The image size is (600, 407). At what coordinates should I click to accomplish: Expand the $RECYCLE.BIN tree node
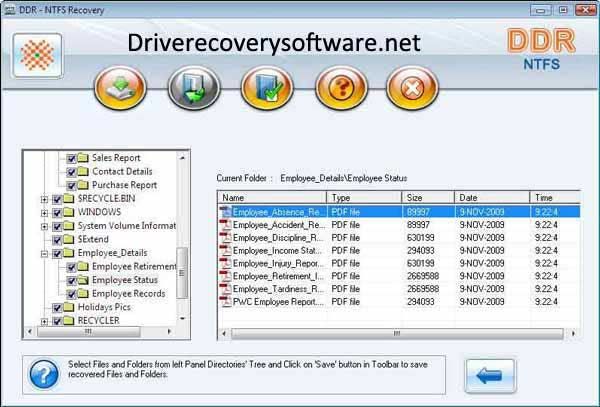pos(44,199)
